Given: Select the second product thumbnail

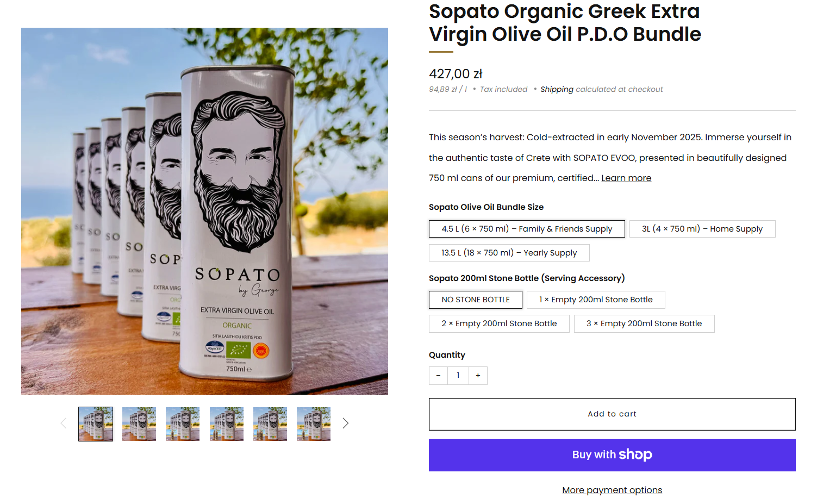Looking at the screenshot, I should pos(139,424).
